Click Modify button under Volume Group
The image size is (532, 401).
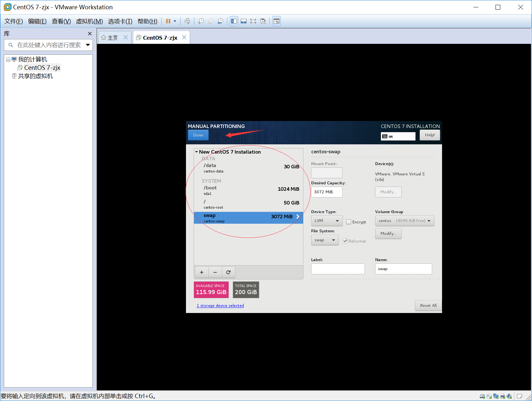[388, 234]
